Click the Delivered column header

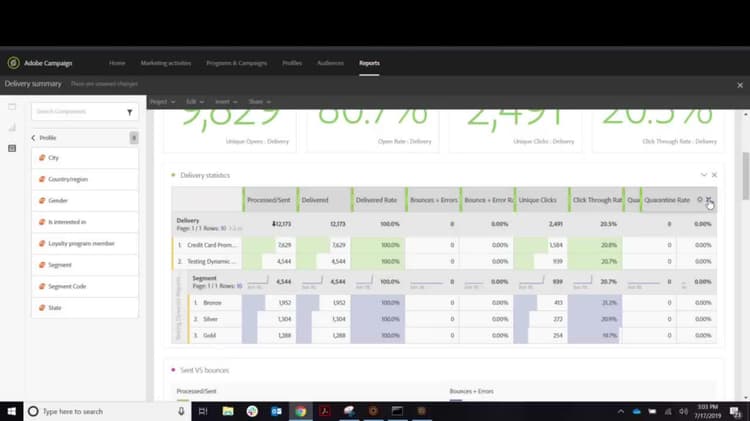click(324, 200)
